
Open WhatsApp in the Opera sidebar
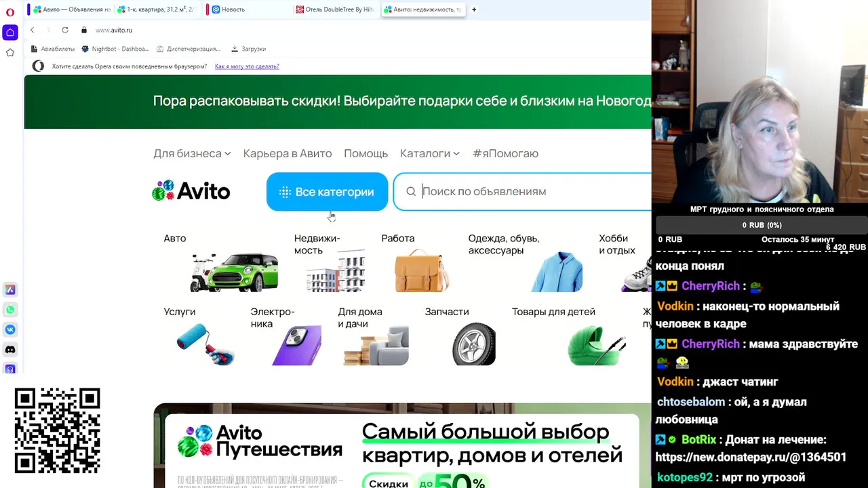(10, 310)
